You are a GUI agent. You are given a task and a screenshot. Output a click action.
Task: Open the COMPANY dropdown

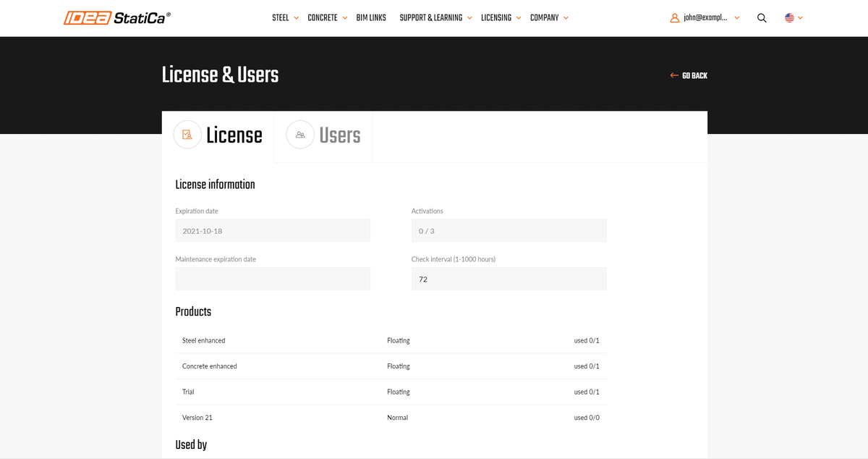coord(545,17)
